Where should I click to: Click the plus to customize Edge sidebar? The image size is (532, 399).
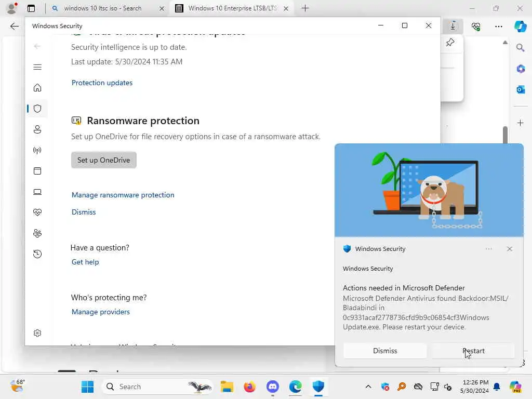click(521, 123)
